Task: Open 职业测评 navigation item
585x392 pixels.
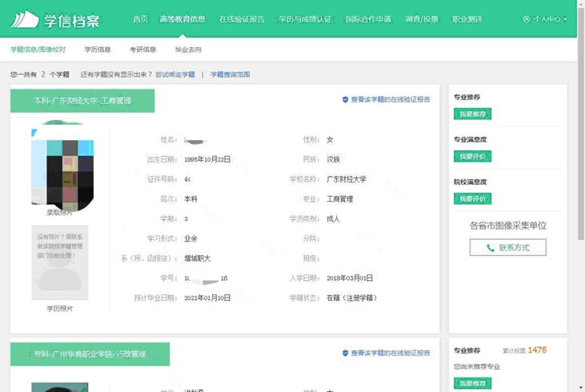Action: [467, 18]
